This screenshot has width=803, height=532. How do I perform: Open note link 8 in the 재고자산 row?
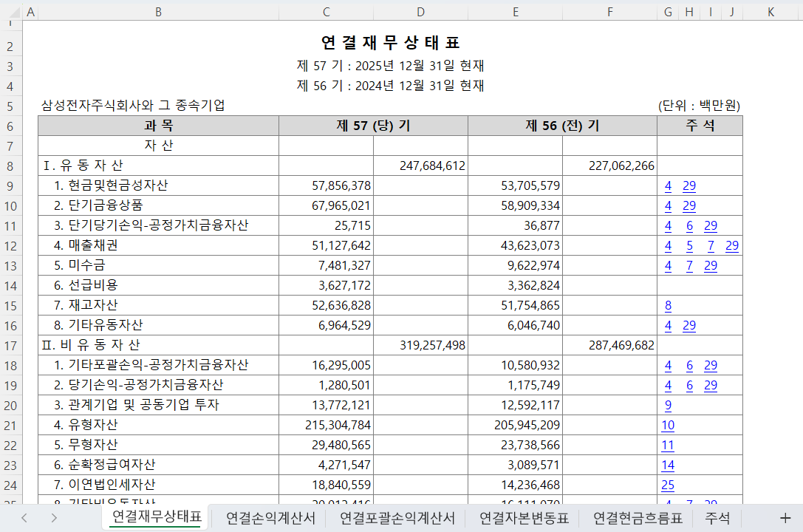point(668,306)
